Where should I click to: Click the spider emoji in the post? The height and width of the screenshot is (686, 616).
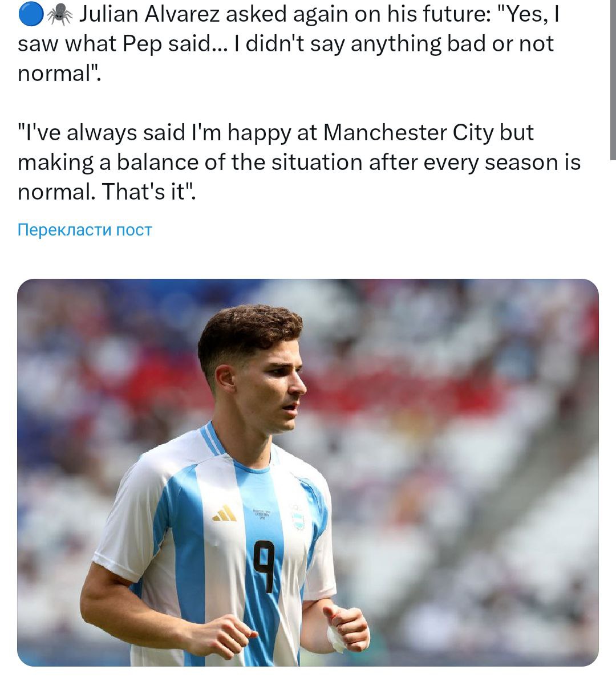(x=59, y=15)
